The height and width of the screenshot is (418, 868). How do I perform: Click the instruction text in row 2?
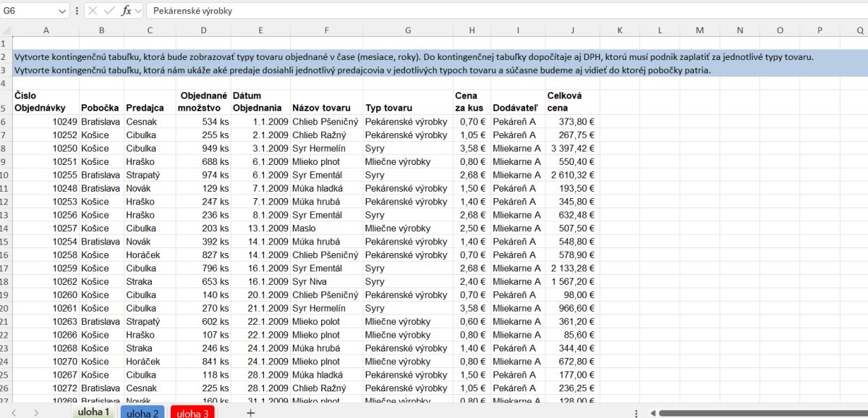click(x=414, y=57)
